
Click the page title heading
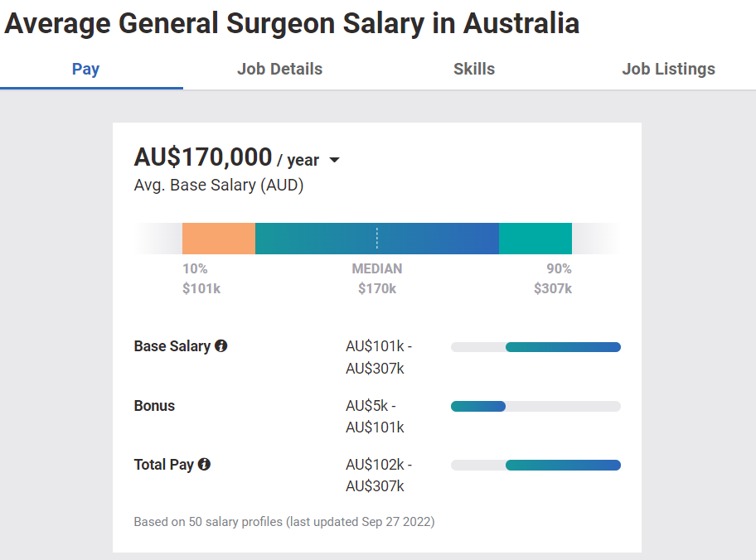292,23
